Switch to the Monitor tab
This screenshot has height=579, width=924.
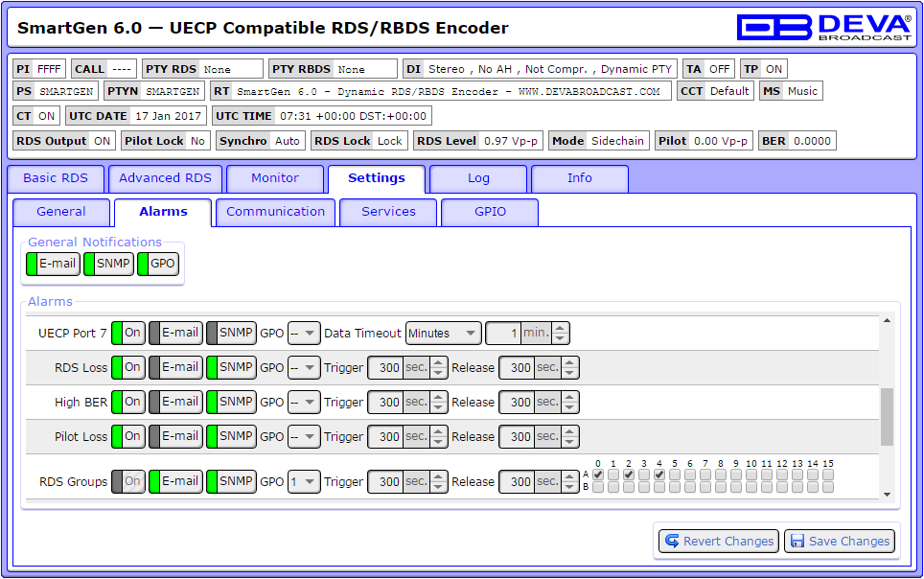275,178
